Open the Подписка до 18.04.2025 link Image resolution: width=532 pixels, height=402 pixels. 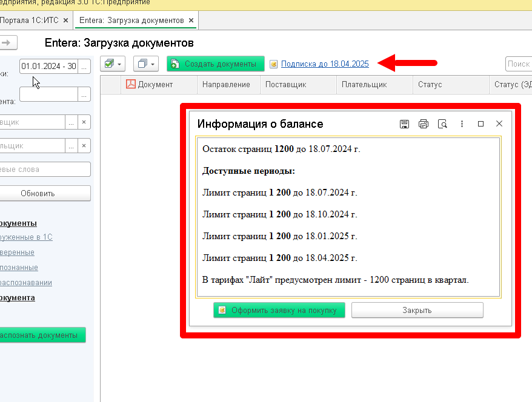click(x=325, y=64)
